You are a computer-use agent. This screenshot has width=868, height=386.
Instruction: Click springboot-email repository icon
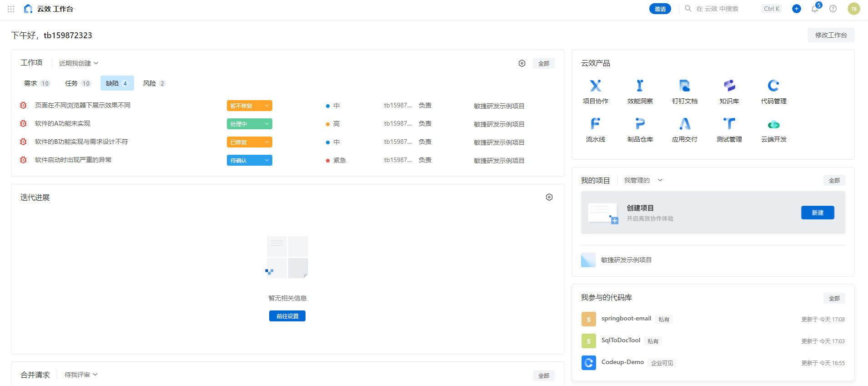tap(588, 319)
